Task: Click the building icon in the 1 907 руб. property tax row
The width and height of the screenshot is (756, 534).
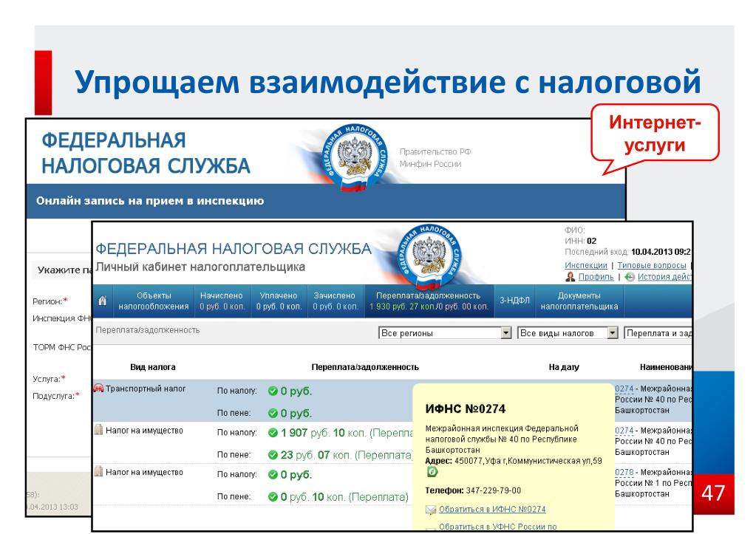Action: click(x=99, y=430)
